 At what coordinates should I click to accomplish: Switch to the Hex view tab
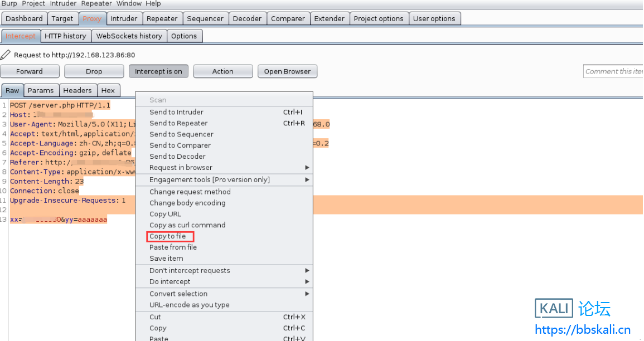108,90
